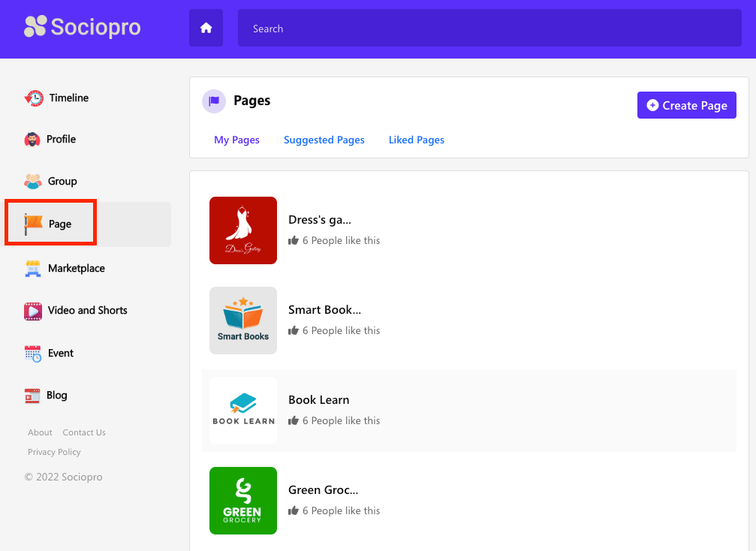Switch to the My Pages tab
756x551 pixels.
[x=236, y=140]
